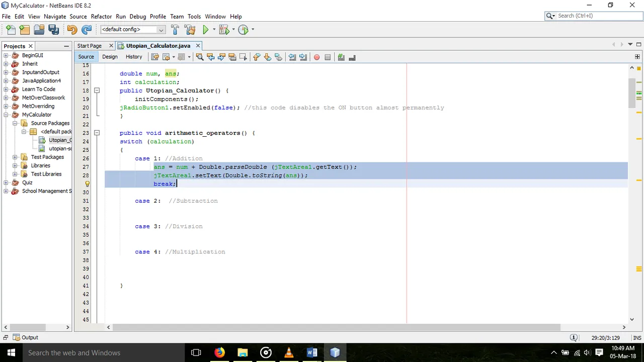This screenshot has height=362, width=644.
Task: Open Run Project dropdown arrow
Action: pos(214,30)
